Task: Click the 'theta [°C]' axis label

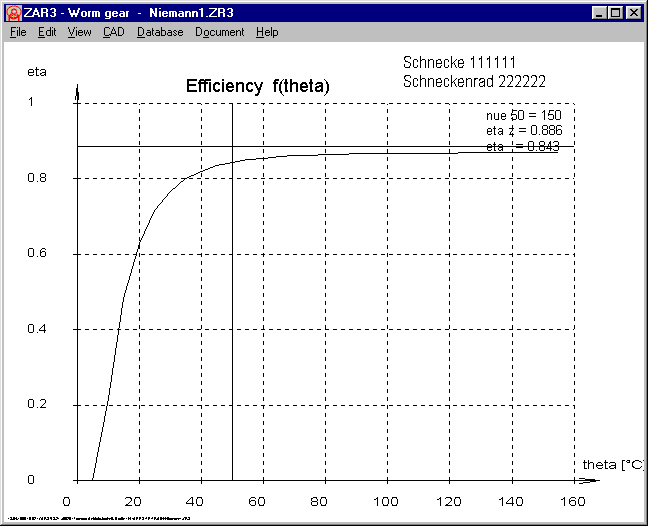Action: pyautogui.click(x=612, y=465)
